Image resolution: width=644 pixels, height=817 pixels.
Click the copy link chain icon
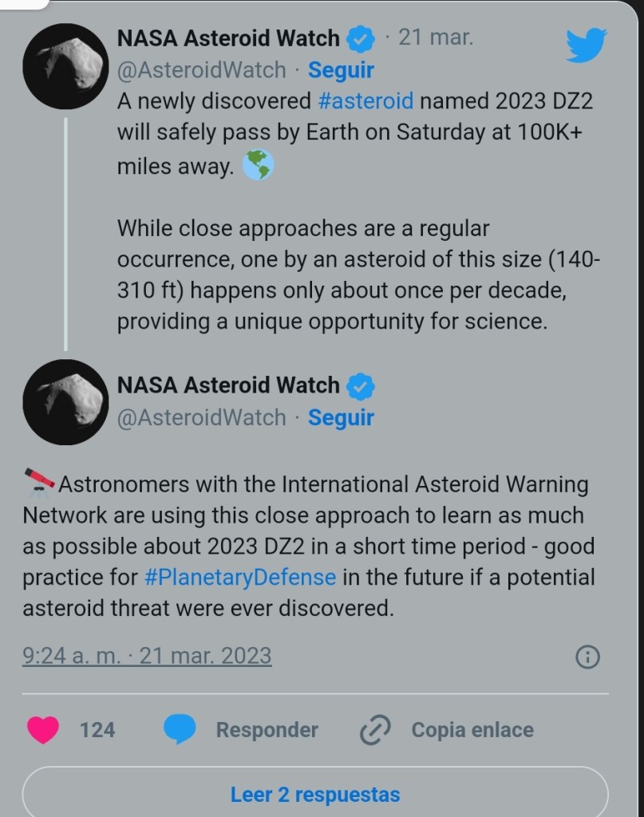click(x=374, y=730)
